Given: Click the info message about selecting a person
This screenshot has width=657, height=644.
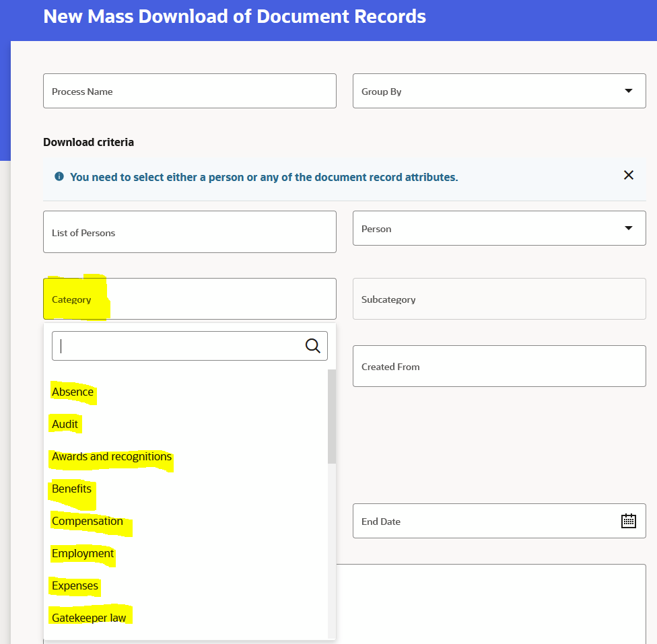Looking at the screenshot, I should 264,177.
